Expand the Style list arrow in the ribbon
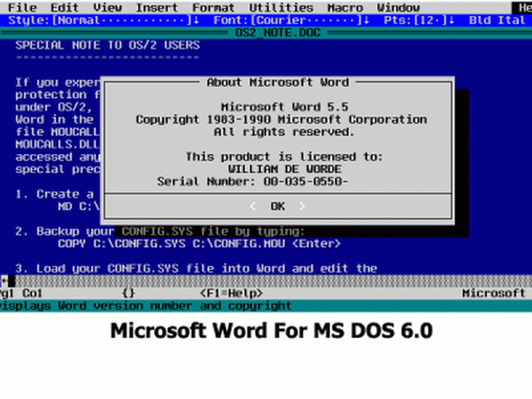The image size is (532, 399). (x=196, y=20)
